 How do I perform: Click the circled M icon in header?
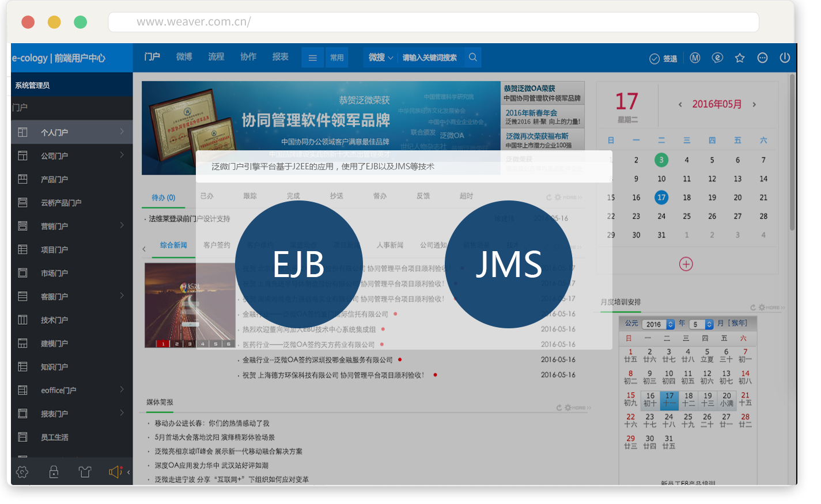click(x=695, y=58)
